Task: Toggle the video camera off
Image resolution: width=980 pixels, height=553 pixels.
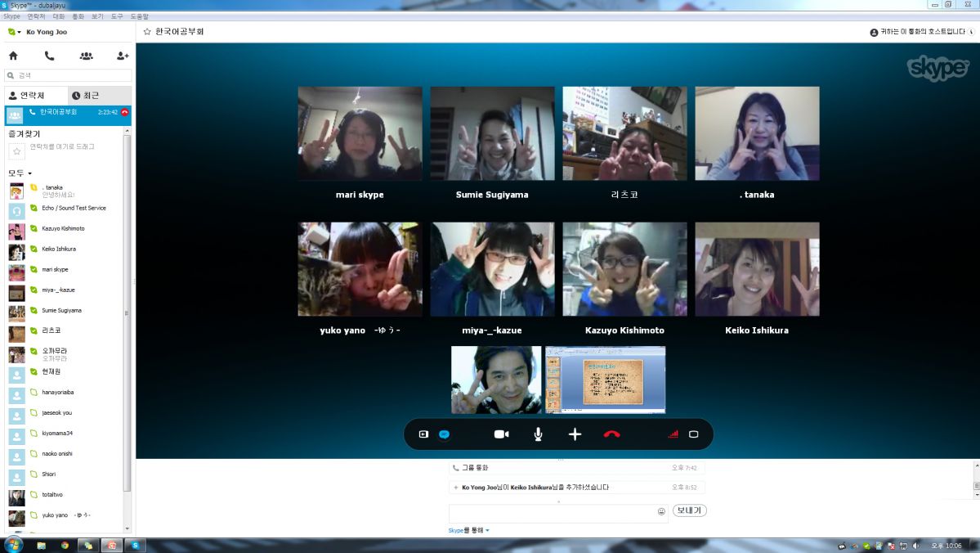Action: tap(501, 434)
